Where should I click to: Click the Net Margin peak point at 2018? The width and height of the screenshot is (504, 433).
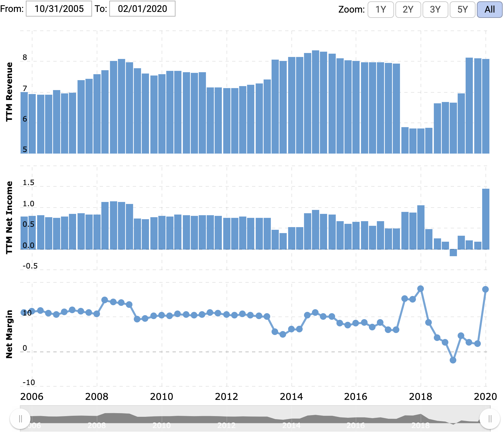click(421, 289)
